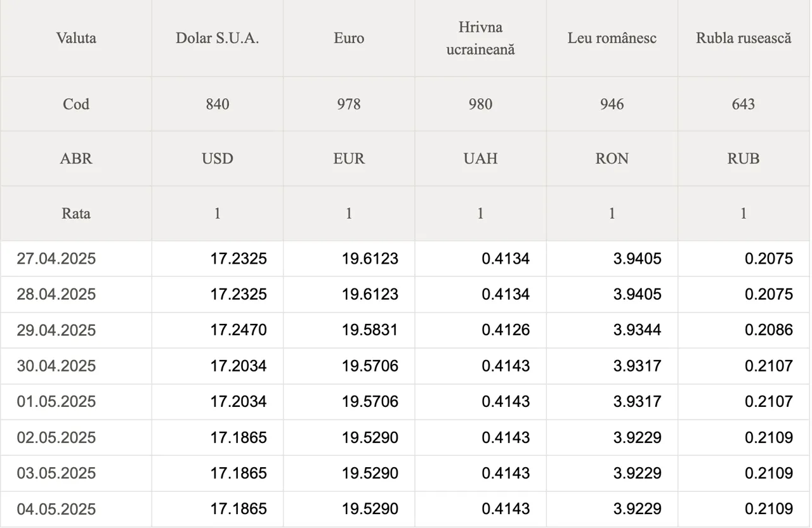The width and height of the screenshot is (812, 528).
Task: Click the 27.04.2025 date row
Action: (x=405, y=259)
